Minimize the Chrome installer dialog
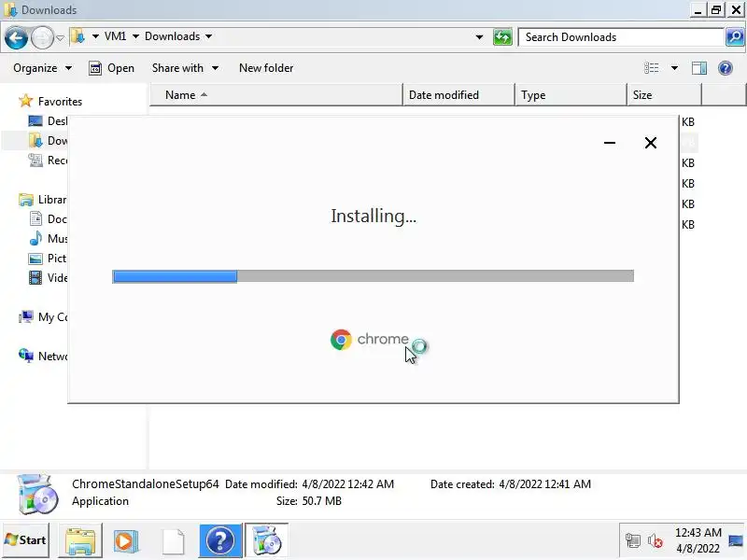This screenshot has height=560, width=747. click(610, 143)
